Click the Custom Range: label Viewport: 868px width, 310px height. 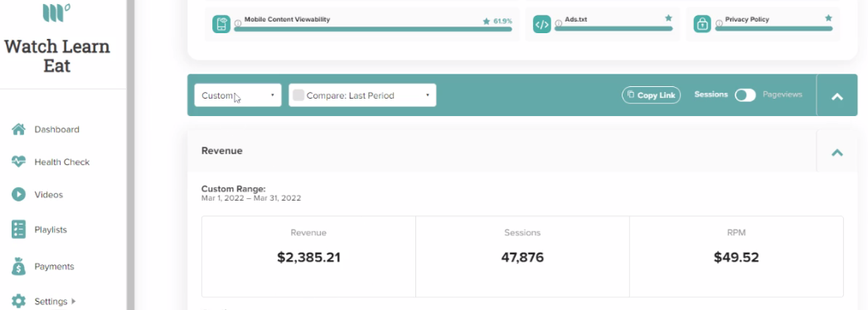[x=234, y=189]
